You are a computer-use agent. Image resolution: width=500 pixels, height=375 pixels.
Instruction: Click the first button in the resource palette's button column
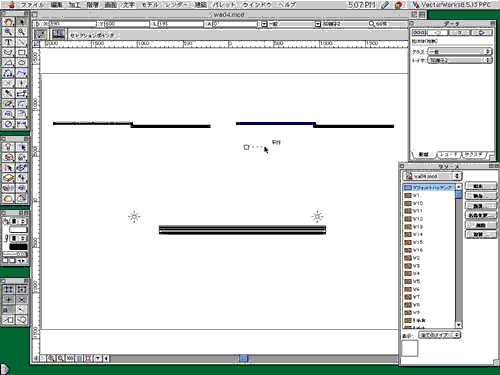(480, 186)
